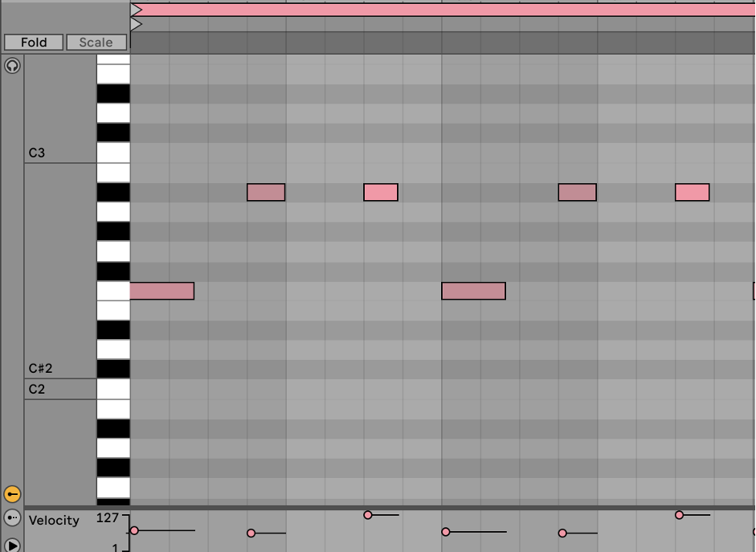Viewport: 756px width, 552px height.
Task: Click the F2 piano key beside first note
Action: click(113, 291)
